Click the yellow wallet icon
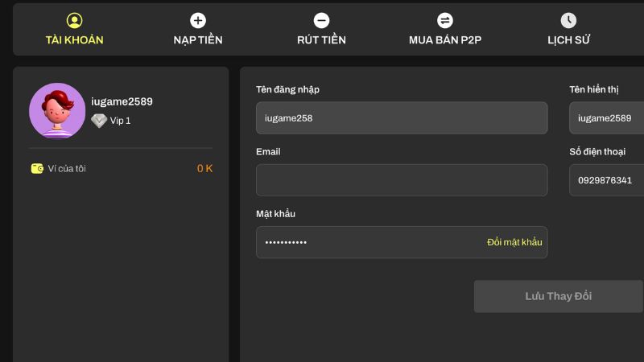 (37, 169)
